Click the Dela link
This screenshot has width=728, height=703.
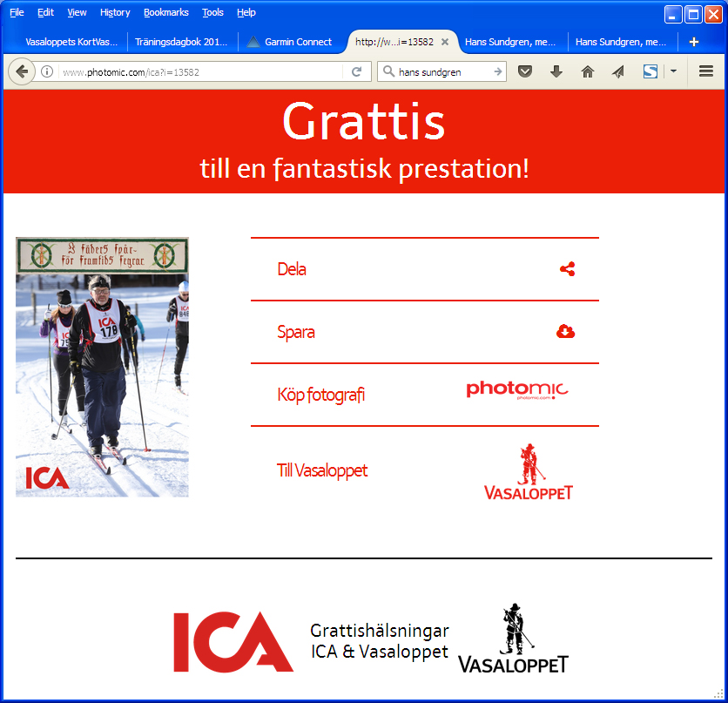click(x=292, y=269)
